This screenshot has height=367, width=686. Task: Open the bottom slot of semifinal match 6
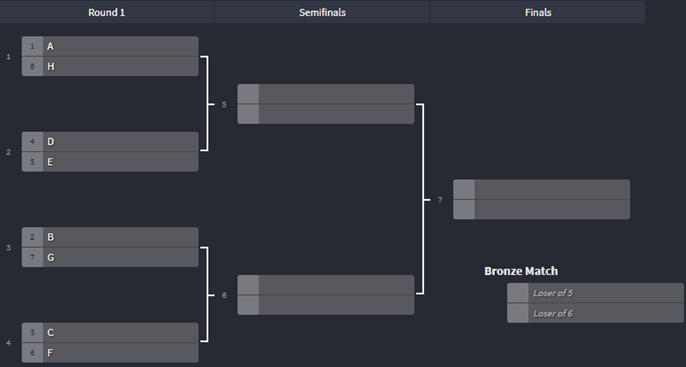326,305
